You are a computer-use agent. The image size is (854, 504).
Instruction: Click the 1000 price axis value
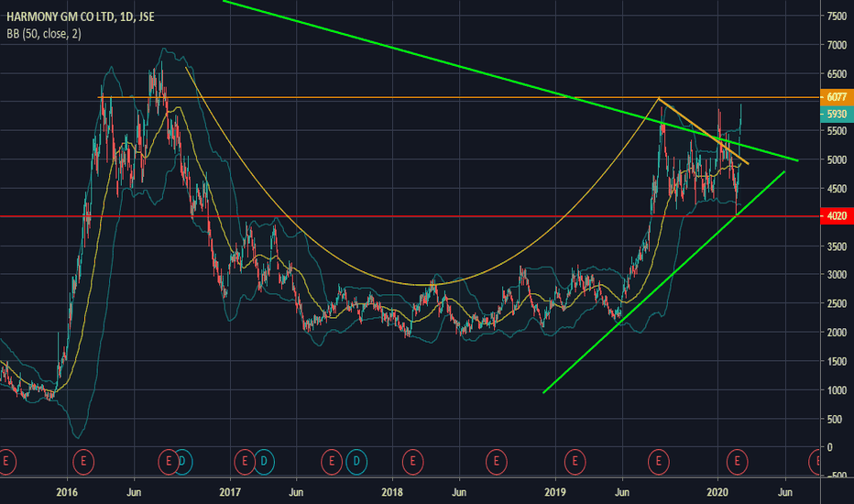[837, 390]
